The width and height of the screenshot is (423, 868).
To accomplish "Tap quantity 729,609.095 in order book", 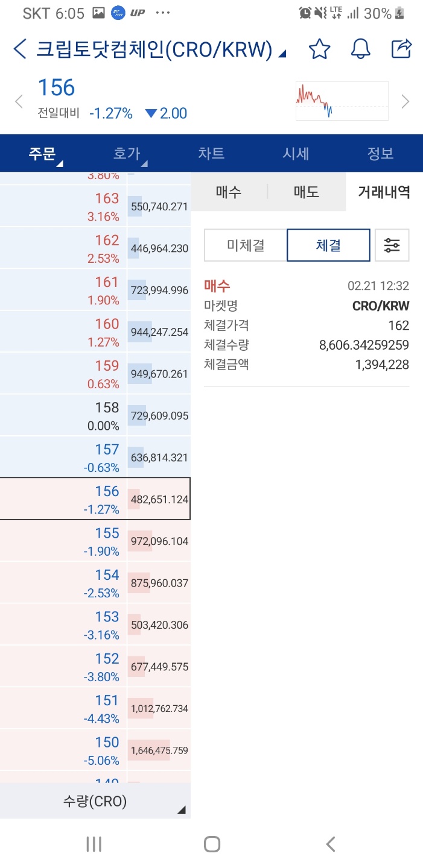I will pos(159,416).
